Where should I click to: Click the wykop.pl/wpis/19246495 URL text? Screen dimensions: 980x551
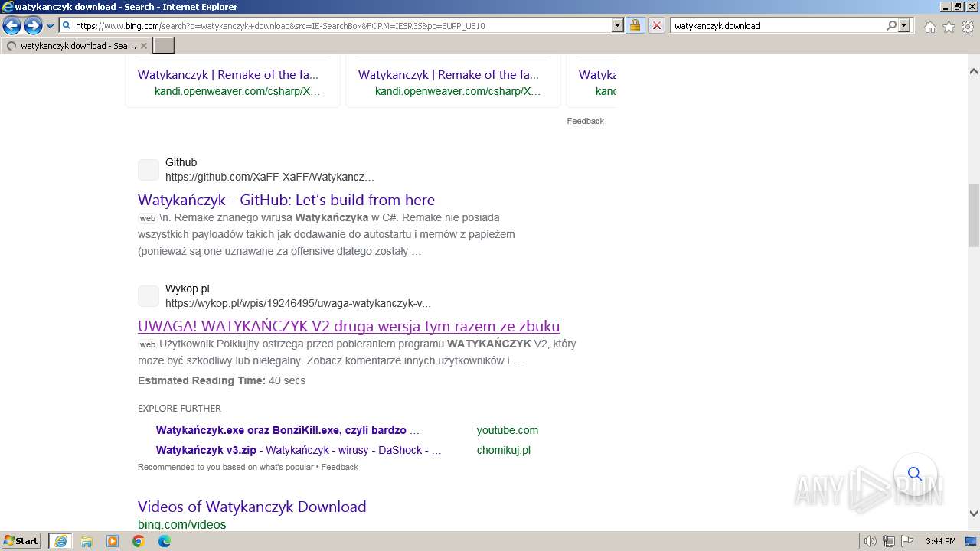[298, 303]
